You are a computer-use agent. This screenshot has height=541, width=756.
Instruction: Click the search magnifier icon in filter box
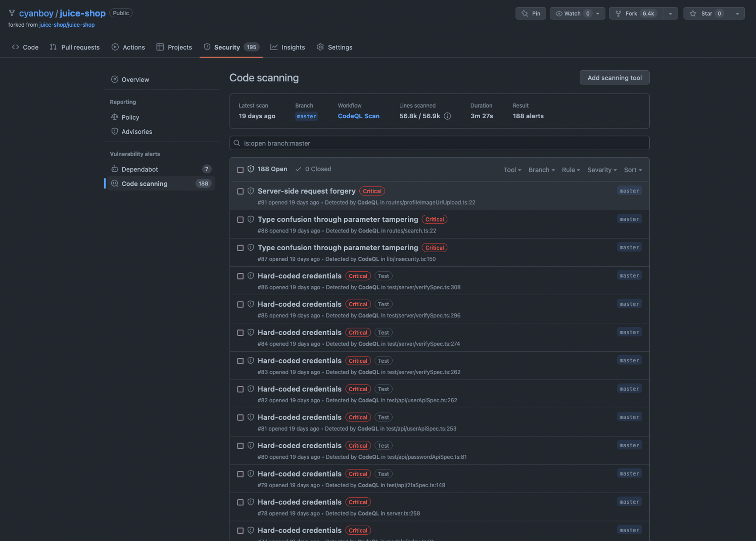237,143
